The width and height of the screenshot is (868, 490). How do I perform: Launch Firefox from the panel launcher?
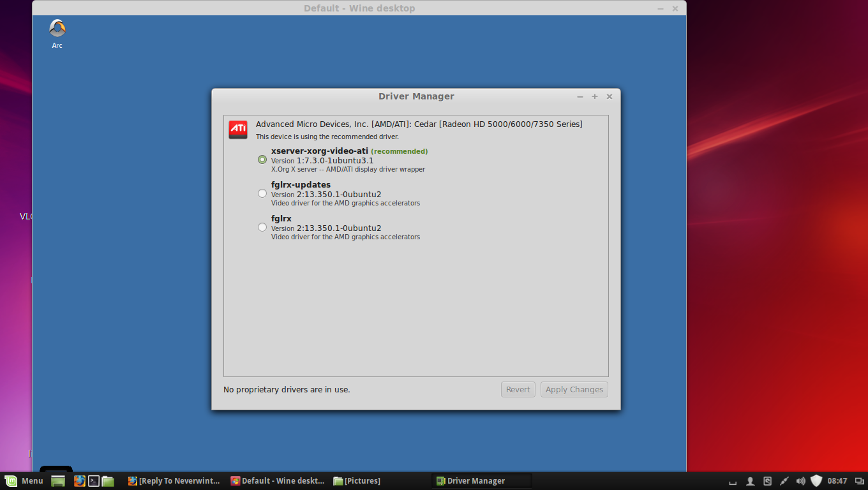79,481
